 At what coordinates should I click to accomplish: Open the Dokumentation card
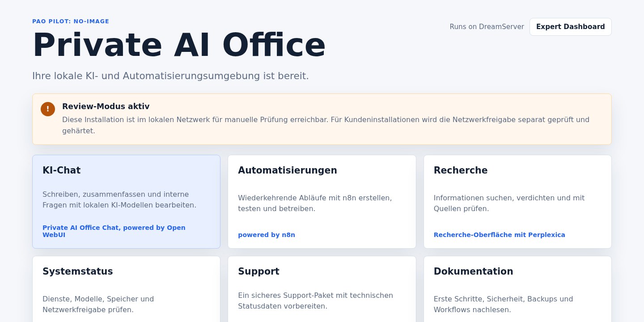(517, 289)
